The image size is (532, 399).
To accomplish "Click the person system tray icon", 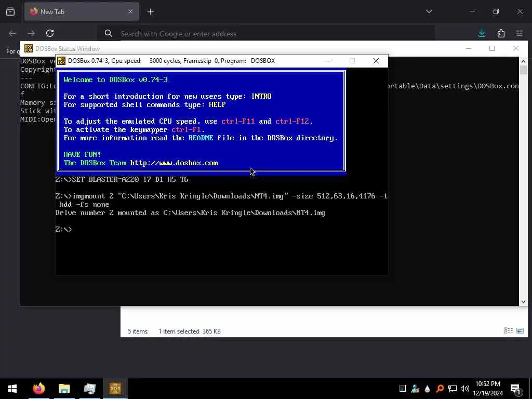I will pyautogui.click(x=415, y=389).
